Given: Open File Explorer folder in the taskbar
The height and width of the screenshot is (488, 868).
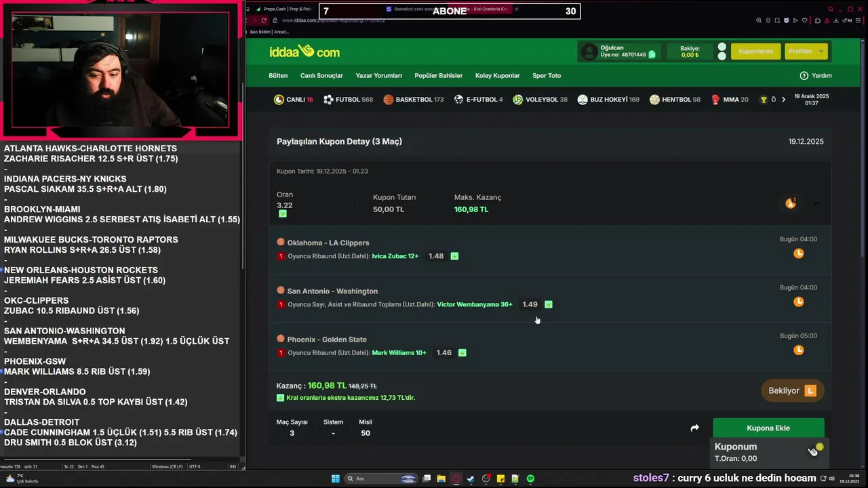Looking at the screenshot, I should (441, 479).
